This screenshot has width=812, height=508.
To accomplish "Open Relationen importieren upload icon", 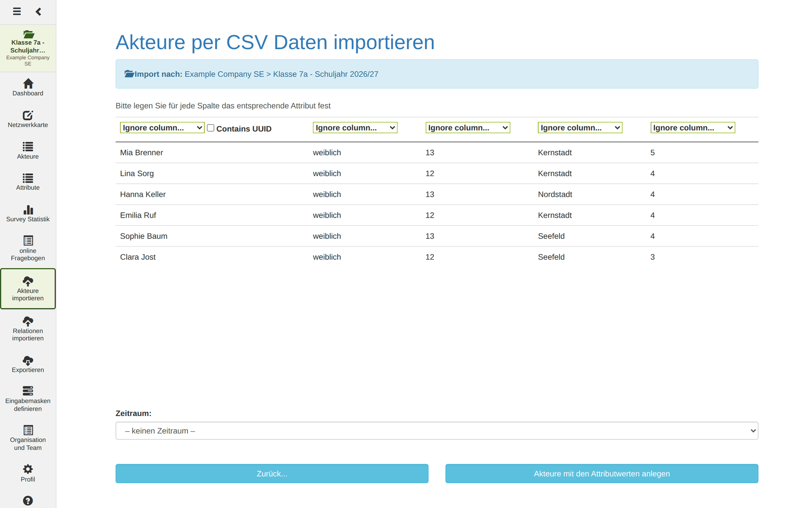I will 28,321.
